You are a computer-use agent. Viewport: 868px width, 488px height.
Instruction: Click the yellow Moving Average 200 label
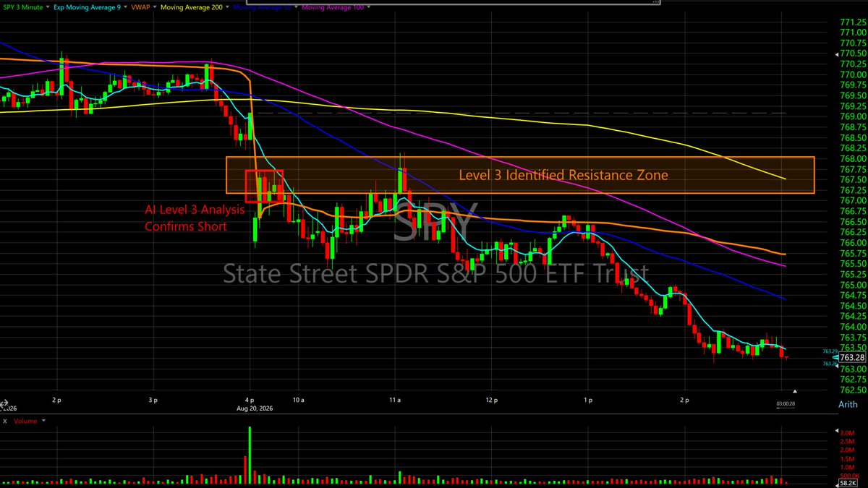coord(192,7)
